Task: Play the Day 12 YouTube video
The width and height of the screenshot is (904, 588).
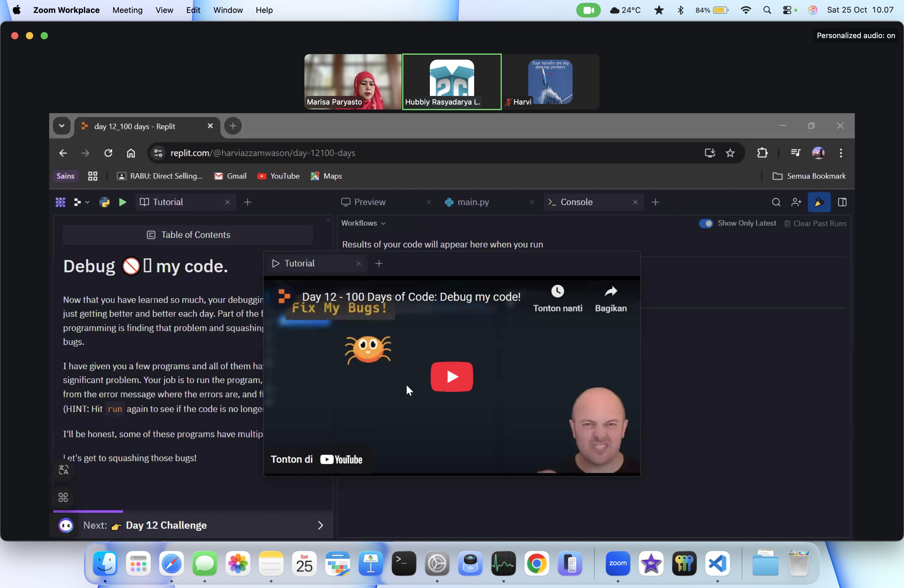Action: pos(451,376)
